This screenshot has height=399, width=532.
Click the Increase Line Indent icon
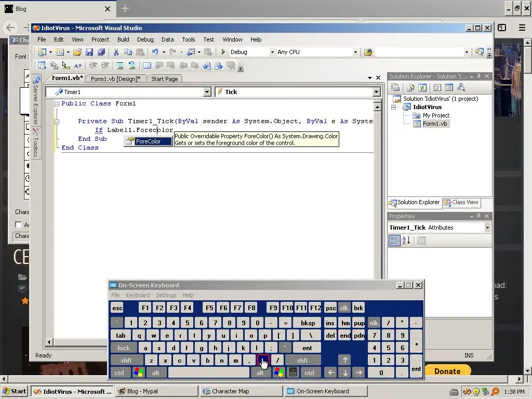pos(105,65)
